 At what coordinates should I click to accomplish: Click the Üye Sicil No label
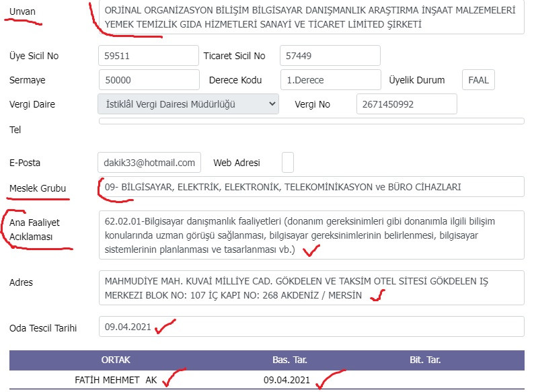pos(34,56)
